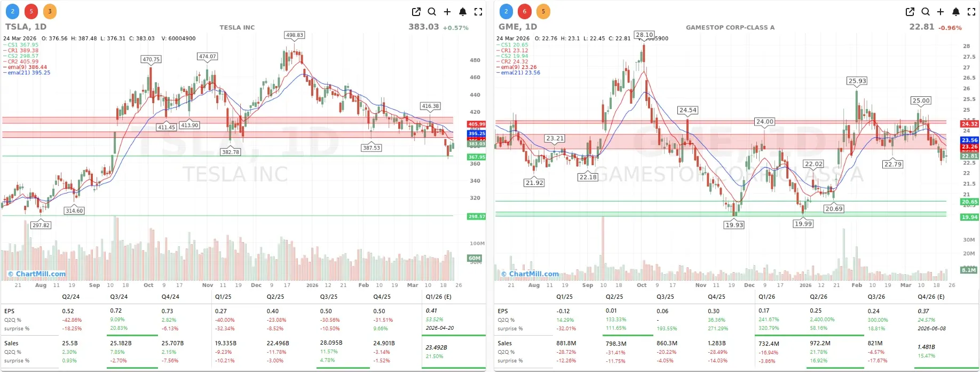This screenshot has width=980, height=372.
Task: Click the blue badge 2 on TSLA chart
Action: coord(13,11)
